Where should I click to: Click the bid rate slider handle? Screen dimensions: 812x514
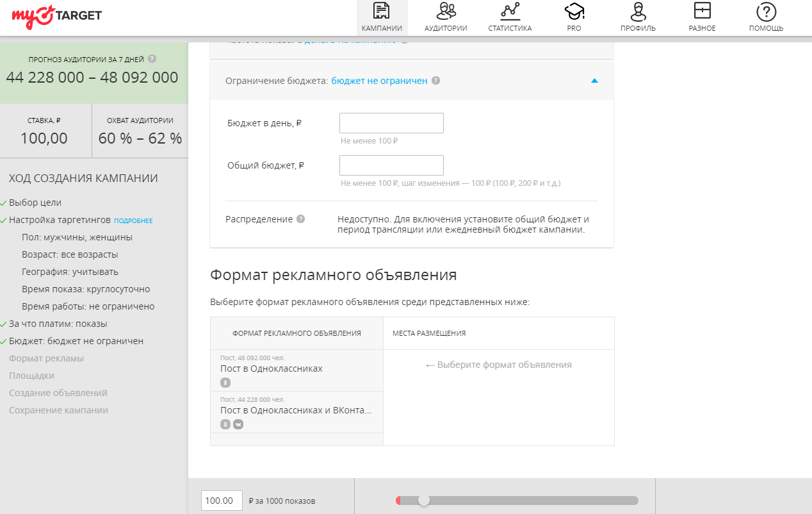[x=423, y=500]
